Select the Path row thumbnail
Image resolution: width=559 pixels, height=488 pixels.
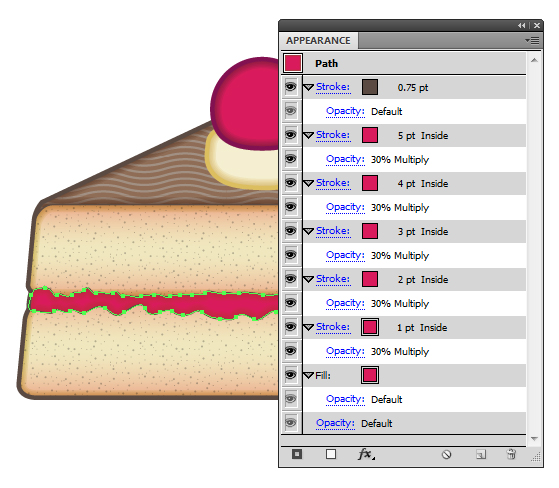[293, 63]
